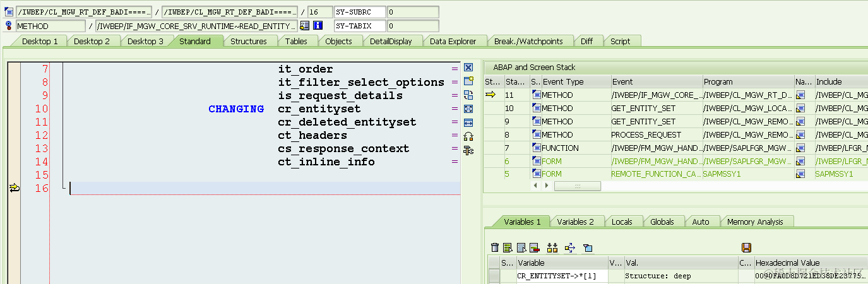Open the Objects tab
Image resolution: width=868 pixels, height=284 pixels.
coord(338,41)
